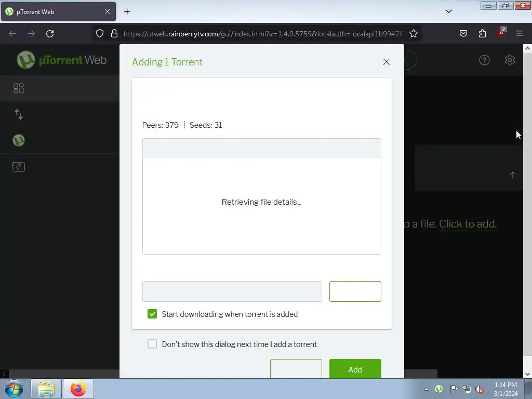Show hidden system tray icons
This screenshot has width=532, height=399.
[x=426, y=390]
